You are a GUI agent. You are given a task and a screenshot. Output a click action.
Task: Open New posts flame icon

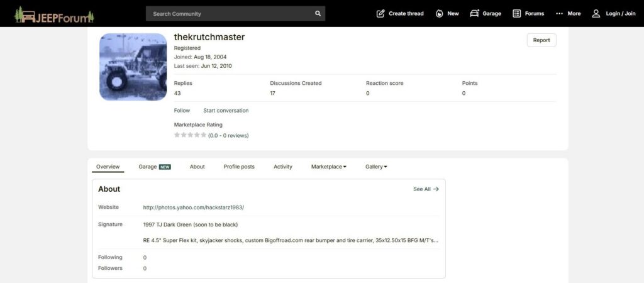click(439, 13)
